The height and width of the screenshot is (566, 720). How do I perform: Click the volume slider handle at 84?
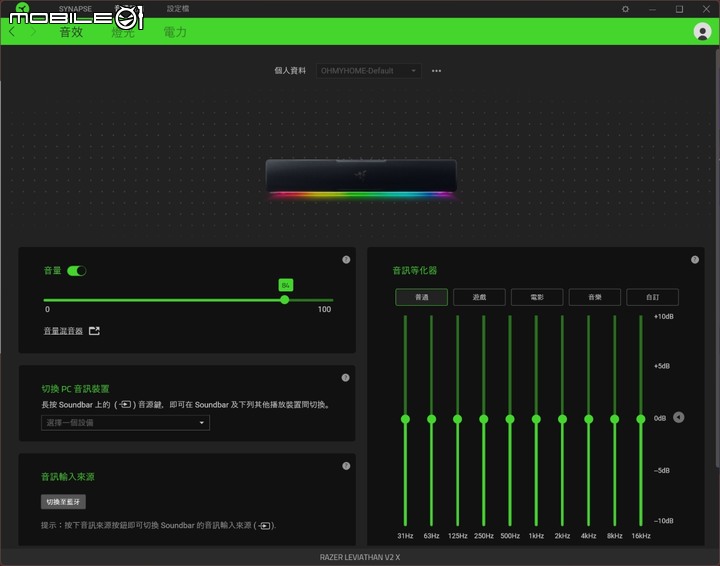tap(285, 300)
